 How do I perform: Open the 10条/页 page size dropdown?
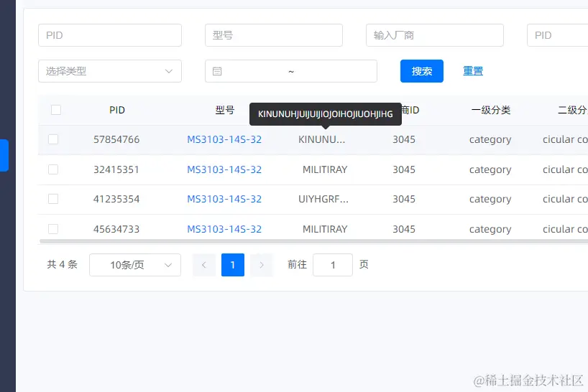tap(135, 265)
